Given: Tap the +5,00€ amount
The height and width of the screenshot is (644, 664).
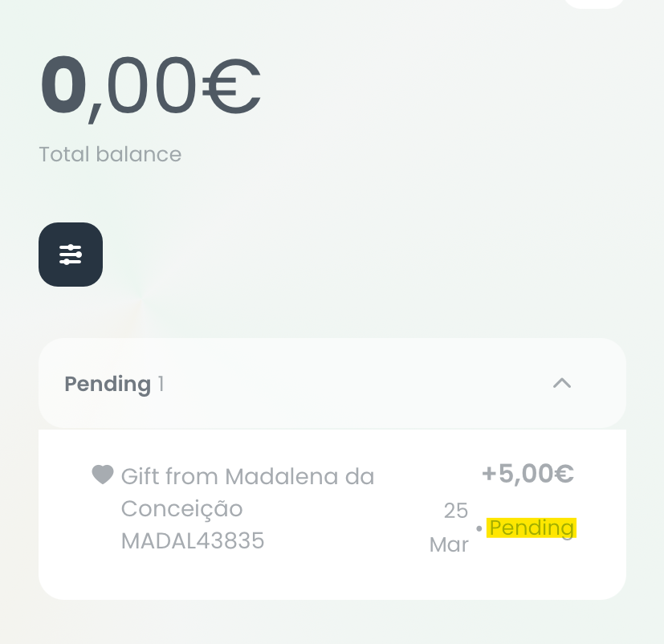Looking at the screenshot, I should pyautogui.click(x=528, y=474).
